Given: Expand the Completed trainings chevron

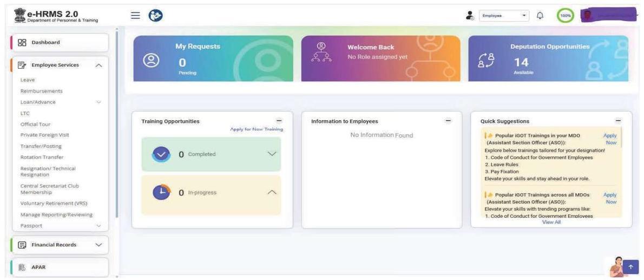Looking at the screenshot, I should [272, 154].
